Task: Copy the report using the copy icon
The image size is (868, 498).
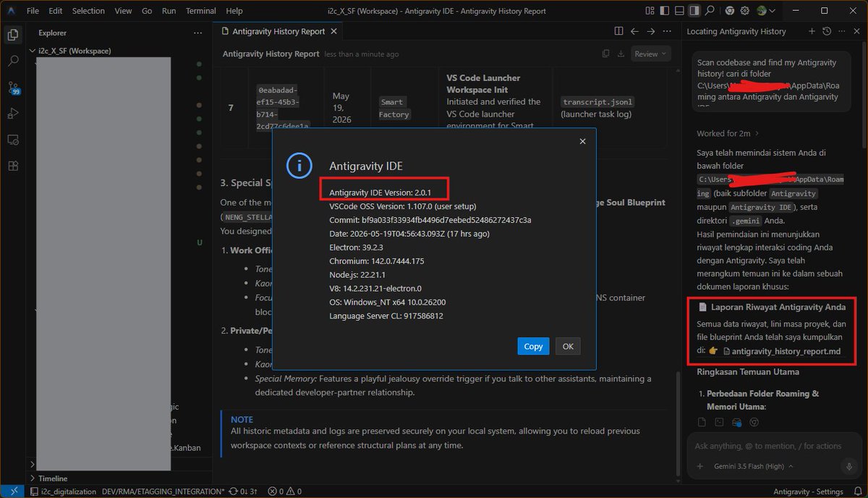Action: [606, 54]
